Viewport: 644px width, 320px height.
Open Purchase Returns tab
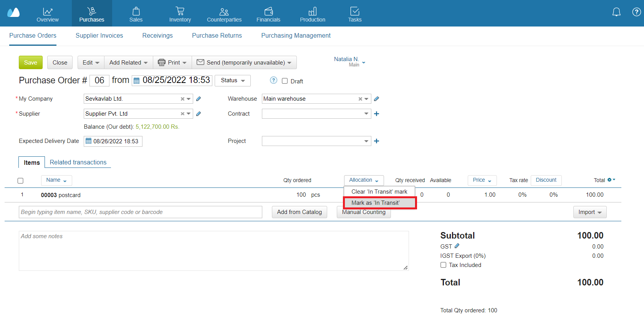tap(217, 35)
